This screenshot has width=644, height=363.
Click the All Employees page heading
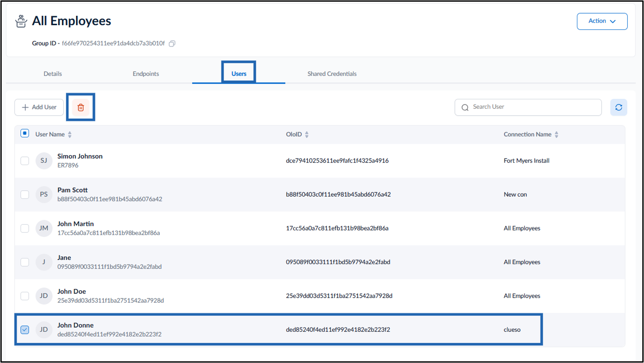point(72,21)
